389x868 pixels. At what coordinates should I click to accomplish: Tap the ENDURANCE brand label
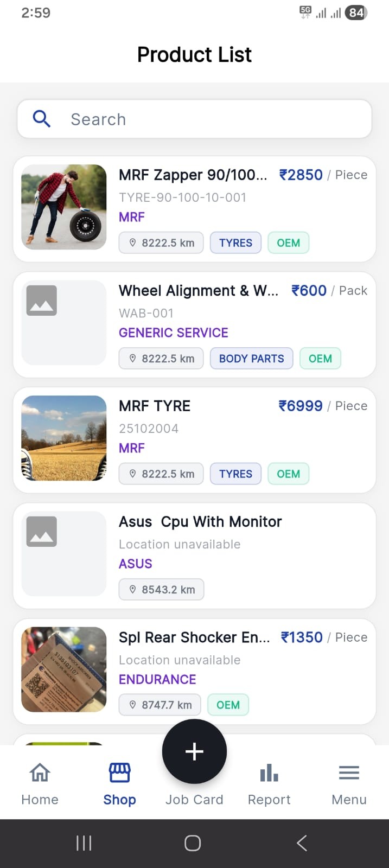(157, 679)
